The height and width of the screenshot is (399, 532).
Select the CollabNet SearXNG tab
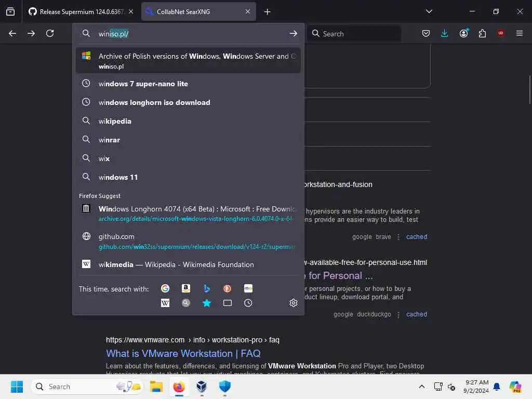coord(198,11)
